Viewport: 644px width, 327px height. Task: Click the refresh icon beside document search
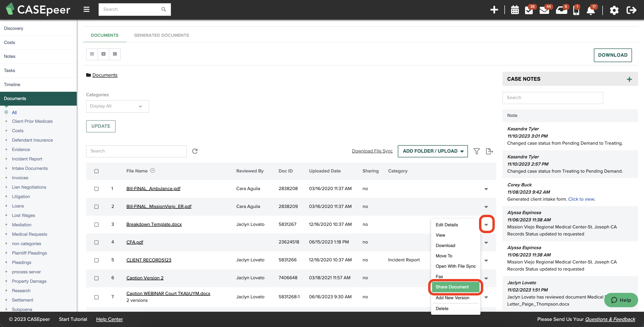(x=195, y=151)
